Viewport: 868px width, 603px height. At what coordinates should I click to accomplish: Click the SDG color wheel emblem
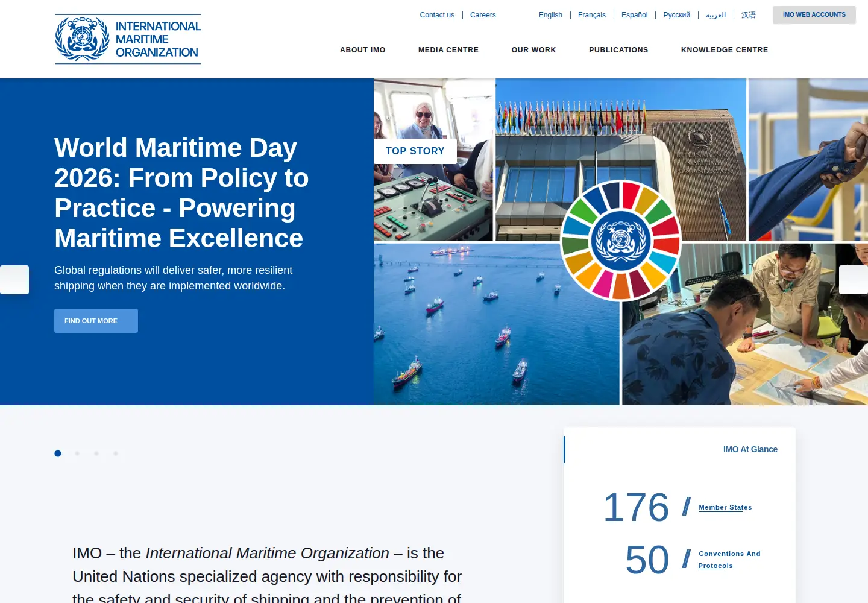[x=621, y=241]
